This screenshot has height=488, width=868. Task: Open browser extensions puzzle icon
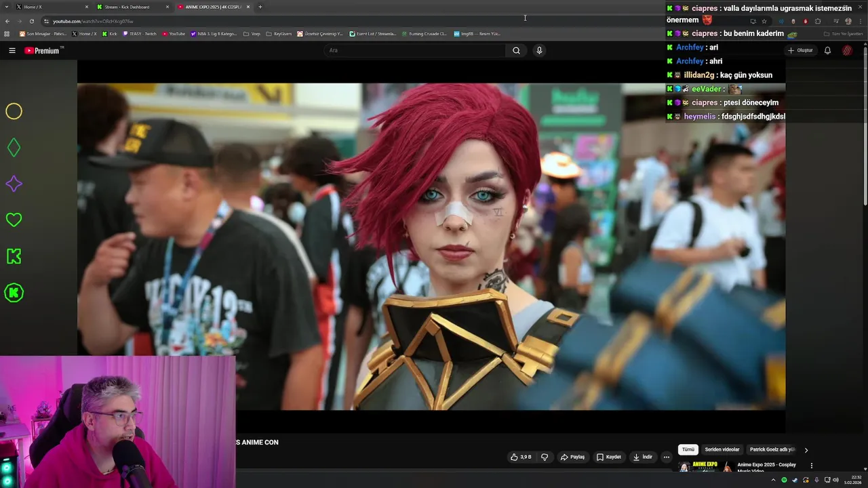coord(818,21)
